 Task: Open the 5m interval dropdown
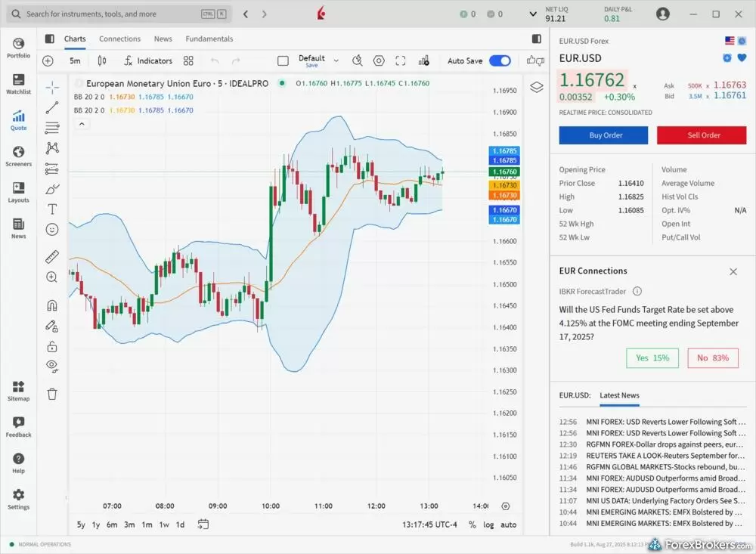tap(75, 60)
